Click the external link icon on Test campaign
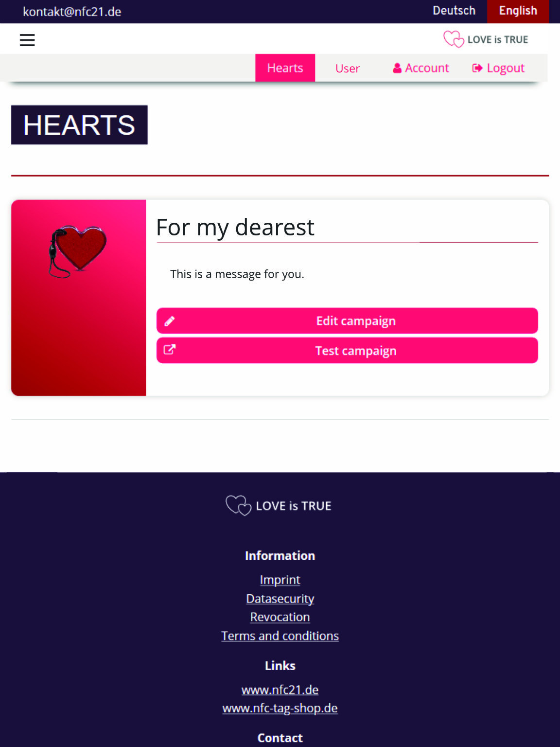 tap(170, 350)
